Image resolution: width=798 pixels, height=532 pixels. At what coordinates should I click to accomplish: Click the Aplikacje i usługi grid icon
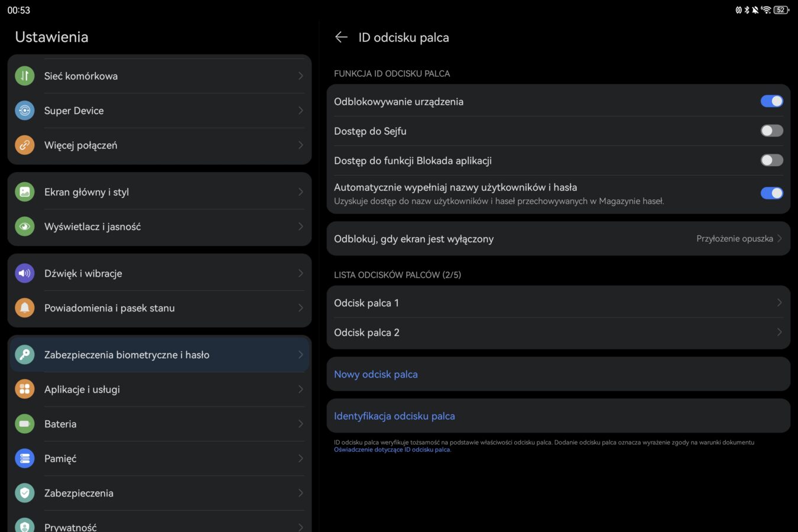point(25,389)
